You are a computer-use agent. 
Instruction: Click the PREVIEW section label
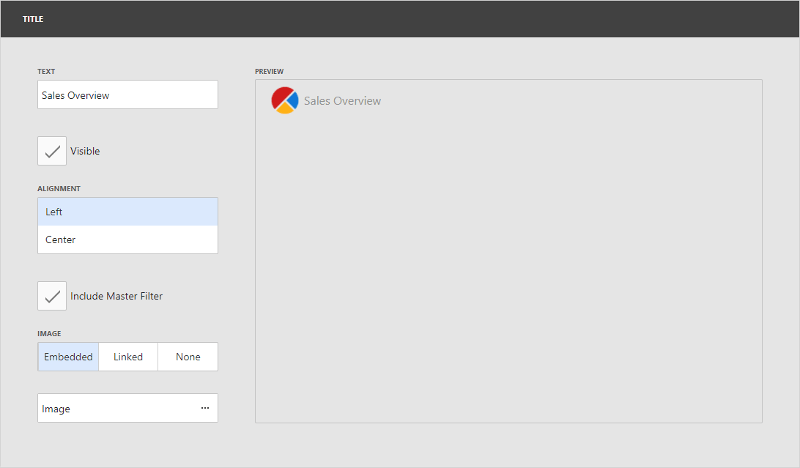coord(269,72)
